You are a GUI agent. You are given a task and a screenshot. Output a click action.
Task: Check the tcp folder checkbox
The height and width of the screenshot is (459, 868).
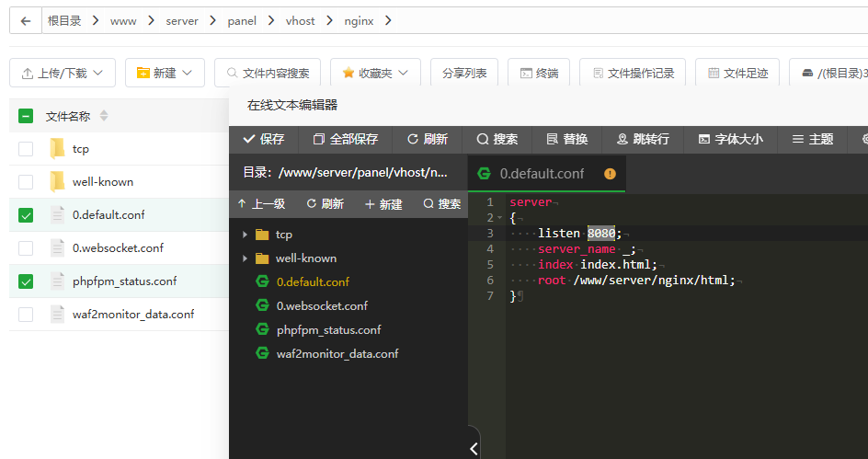[26, 149]
